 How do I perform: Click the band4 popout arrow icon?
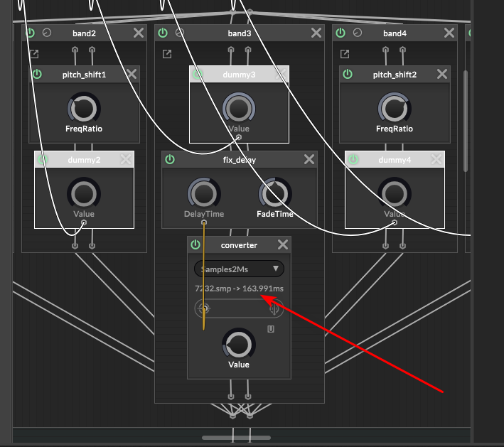[345, 54]
